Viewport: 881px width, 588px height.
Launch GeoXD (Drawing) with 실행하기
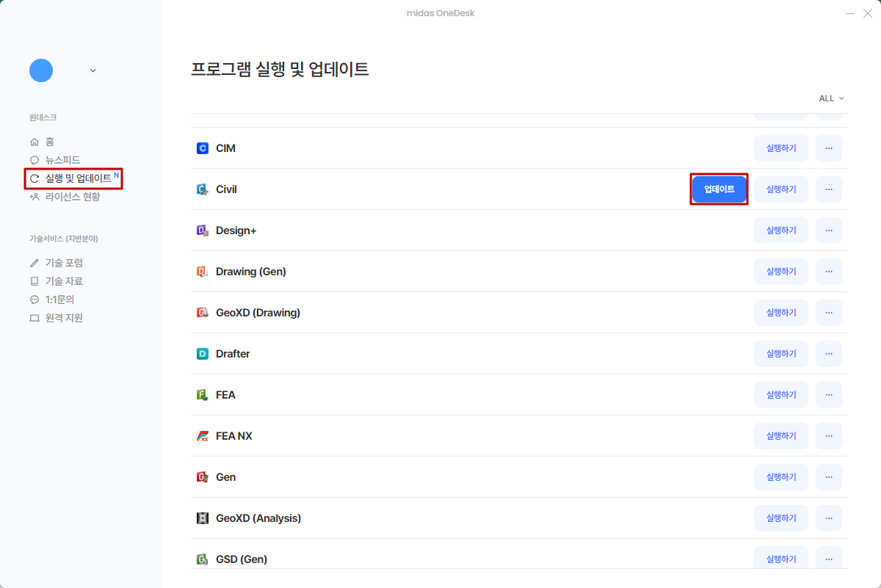tap(781, 313)
